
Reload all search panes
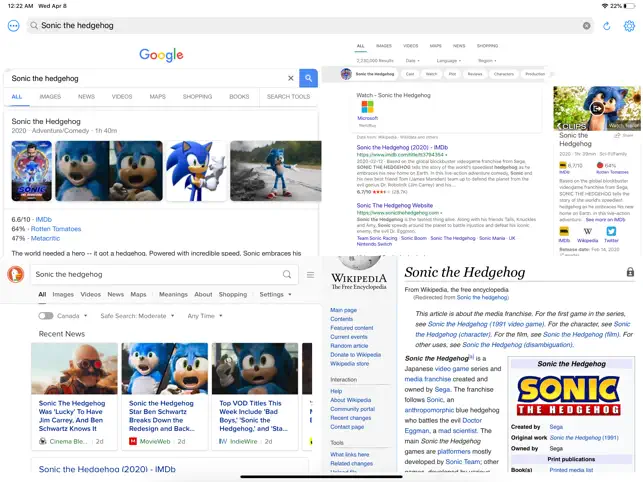[x=607, y=26]
